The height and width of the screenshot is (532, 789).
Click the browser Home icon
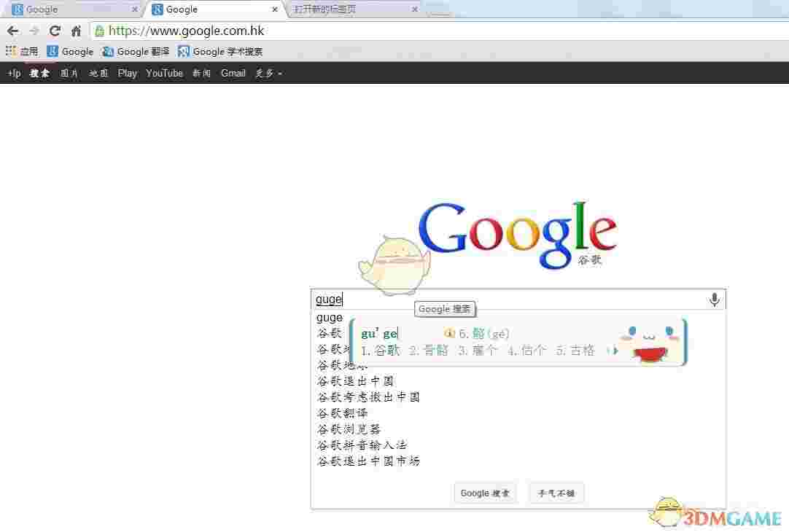[75, 31]
